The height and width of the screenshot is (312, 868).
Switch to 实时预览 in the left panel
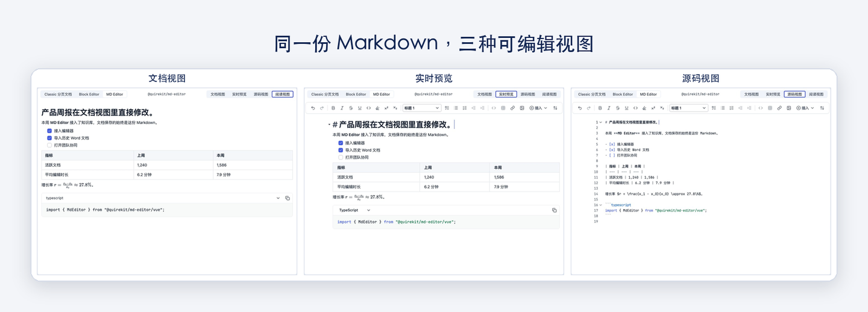(239, 94)
